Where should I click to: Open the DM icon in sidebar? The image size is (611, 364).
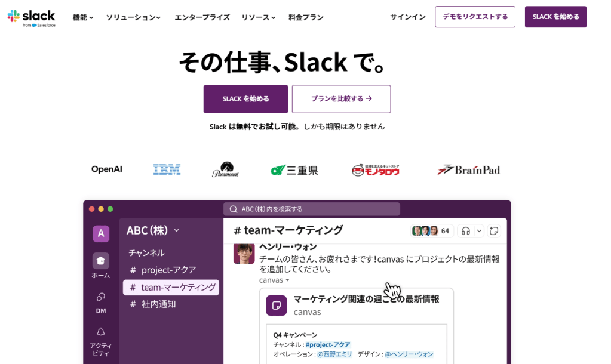[x=100, y=297]
